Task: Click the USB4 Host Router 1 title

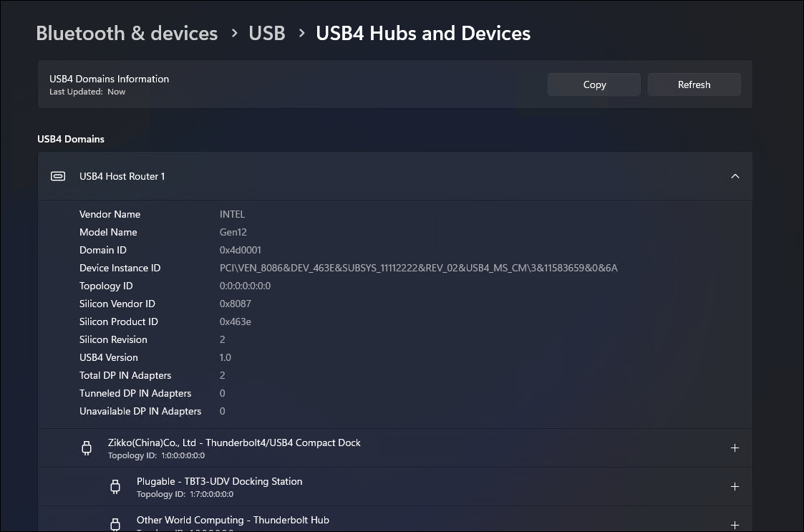Action: 122,176
